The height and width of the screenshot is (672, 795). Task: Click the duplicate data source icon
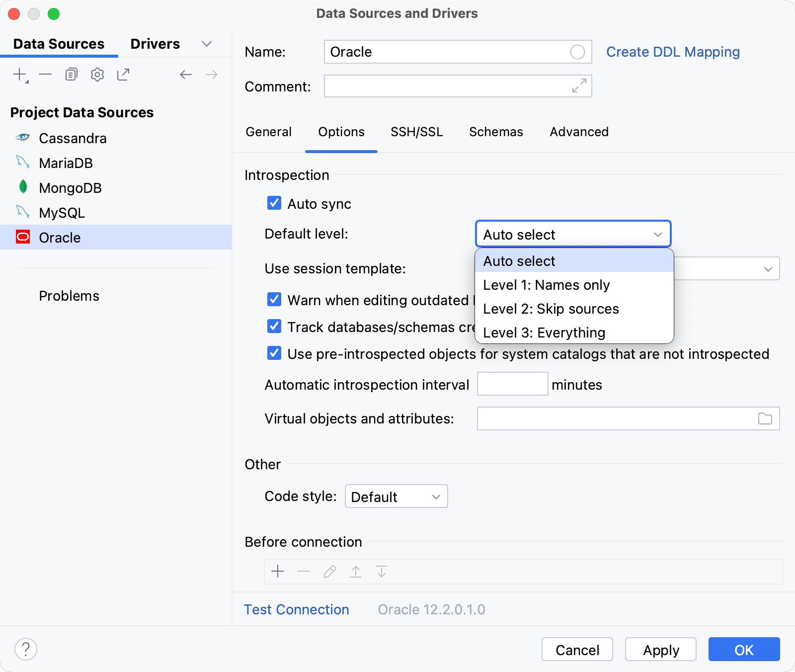coord(71,75)
